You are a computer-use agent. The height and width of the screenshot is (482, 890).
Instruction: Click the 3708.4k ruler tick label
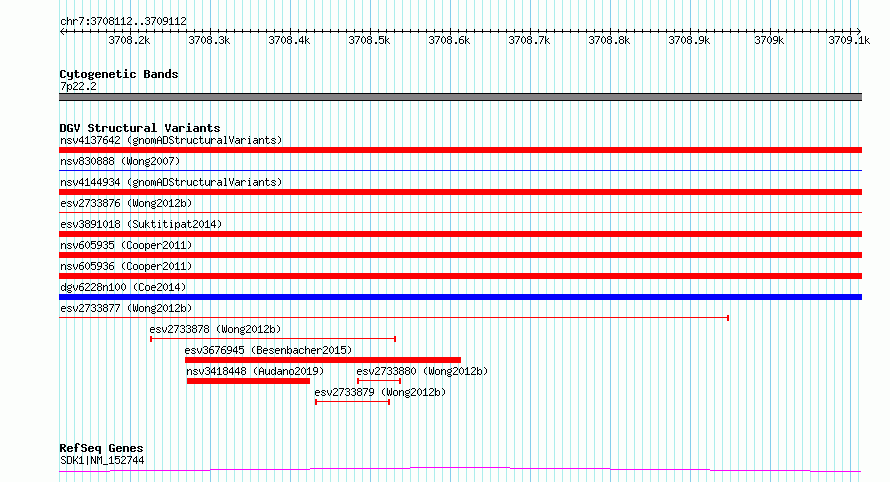click(289, 40)
